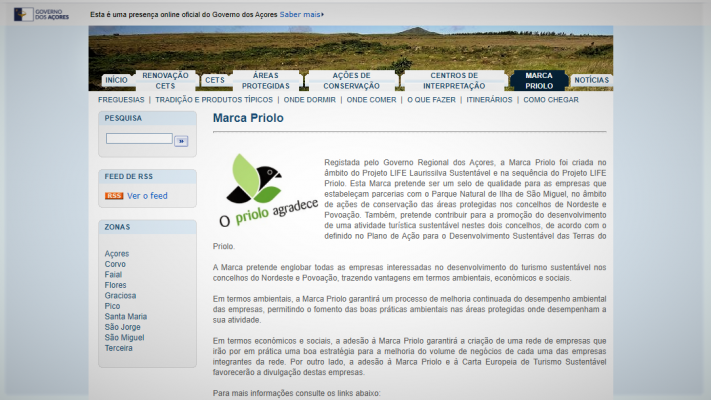Select the Áreas Protegidas tab
This screenshot has width=711, height=400.
266,80
